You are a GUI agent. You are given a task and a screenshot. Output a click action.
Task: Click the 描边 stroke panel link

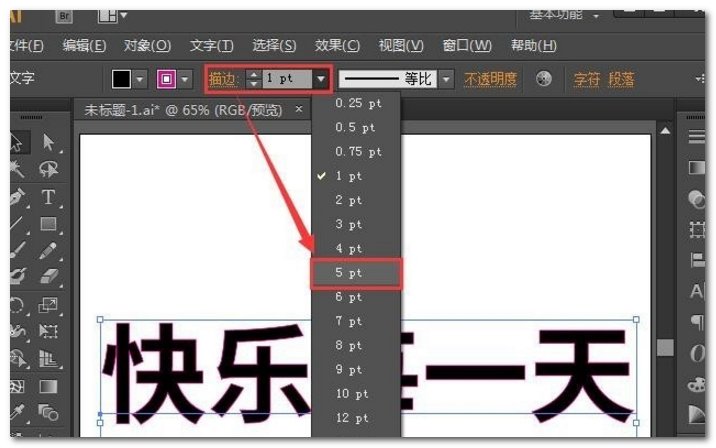pos(223,79)
